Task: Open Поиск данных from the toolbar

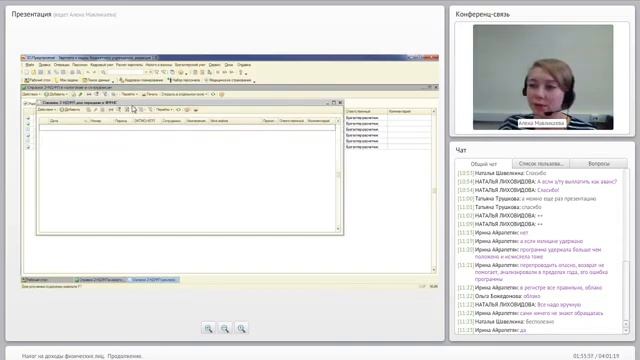Action: [96, 80]
